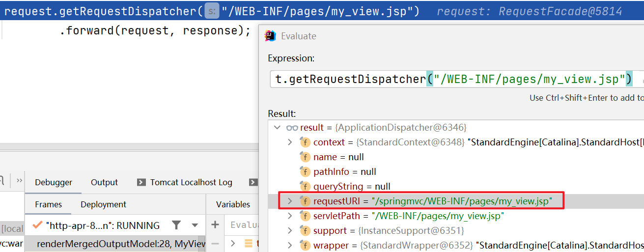
Task: Click the filter icon in Frames panel
Action: pos(176,225)
